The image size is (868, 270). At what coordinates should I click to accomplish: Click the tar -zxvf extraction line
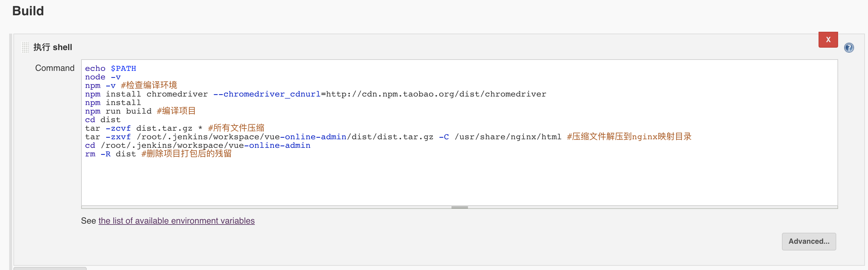(x=388, y=137)
